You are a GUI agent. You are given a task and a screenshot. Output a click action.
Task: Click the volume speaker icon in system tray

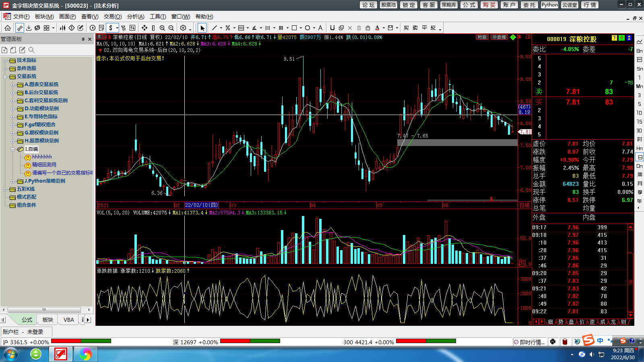[x=592, y=354]
